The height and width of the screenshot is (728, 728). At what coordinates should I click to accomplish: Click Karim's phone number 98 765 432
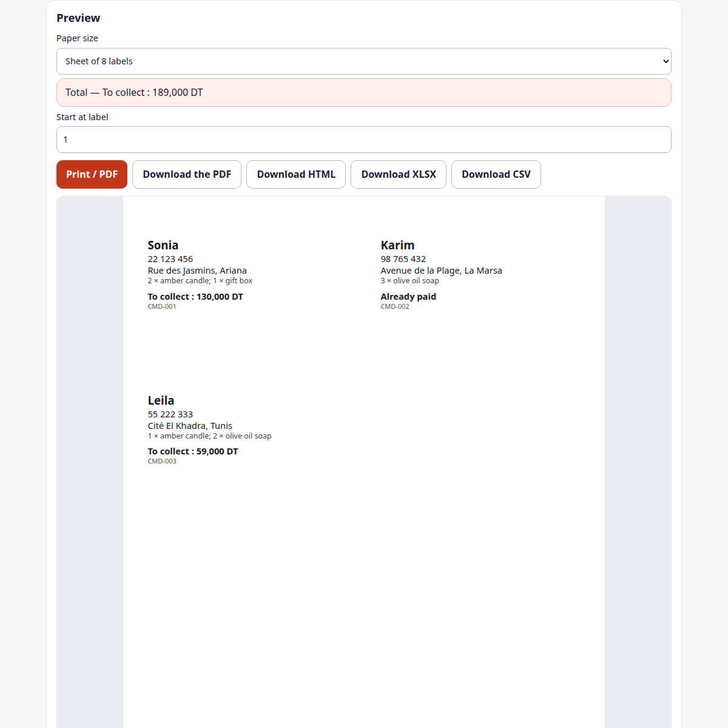(403, 259)
